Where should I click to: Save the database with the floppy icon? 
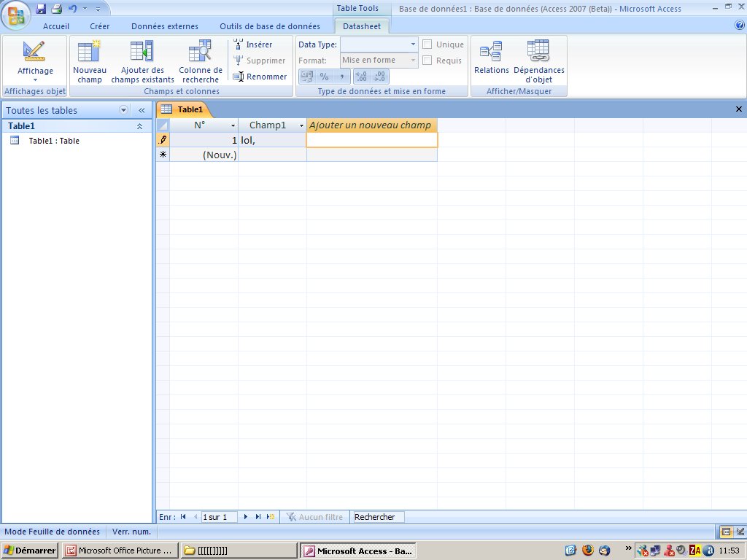point(41,9)
